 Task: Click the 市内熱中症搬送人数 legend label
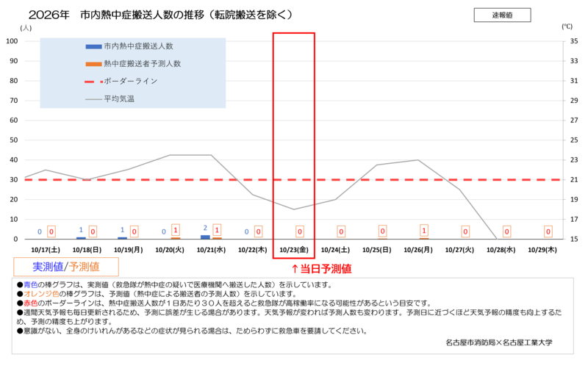(x=138, y=46)
